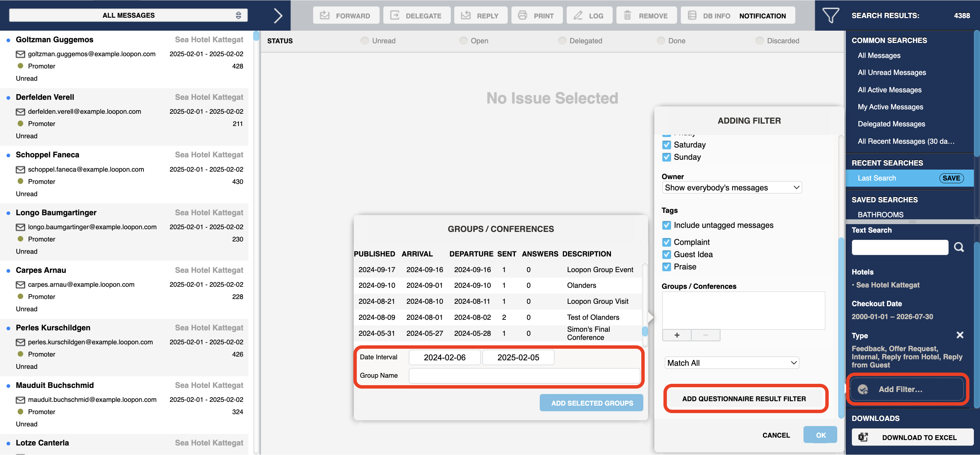Open the All Messages dropdown

click(128, 15)
